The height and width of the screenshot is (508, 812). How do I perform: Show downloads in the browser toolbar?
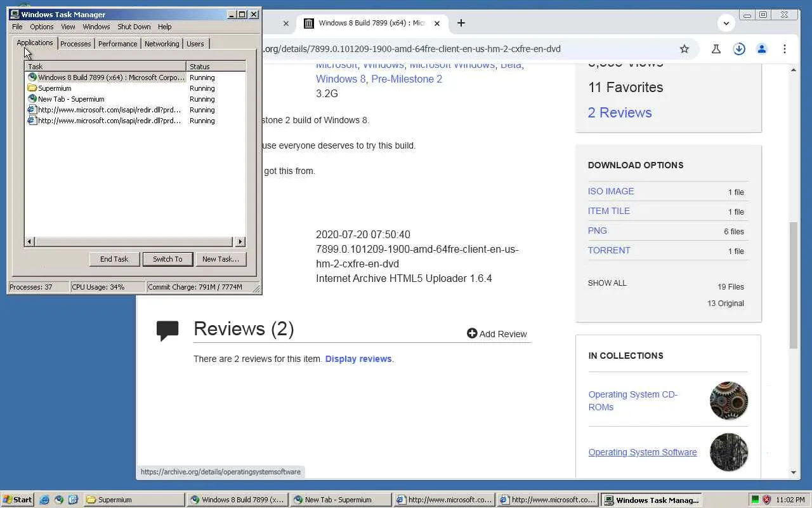[x=739, y=49]
